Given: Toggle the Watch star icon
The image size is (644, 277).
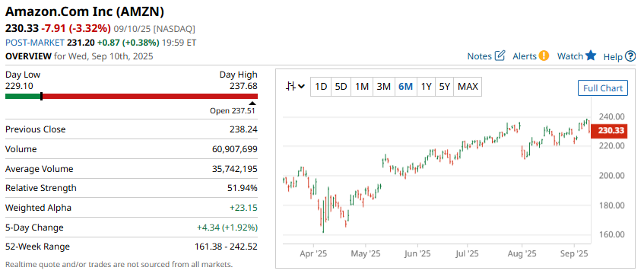Looking at the screenshot, I should pyautogui.click(x=591, y=56).
